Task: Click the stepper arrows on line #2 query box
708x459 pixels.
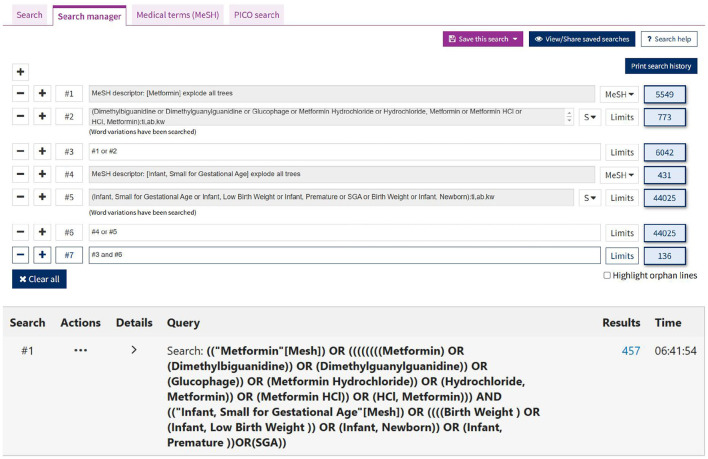Action: tap(569, 117)
